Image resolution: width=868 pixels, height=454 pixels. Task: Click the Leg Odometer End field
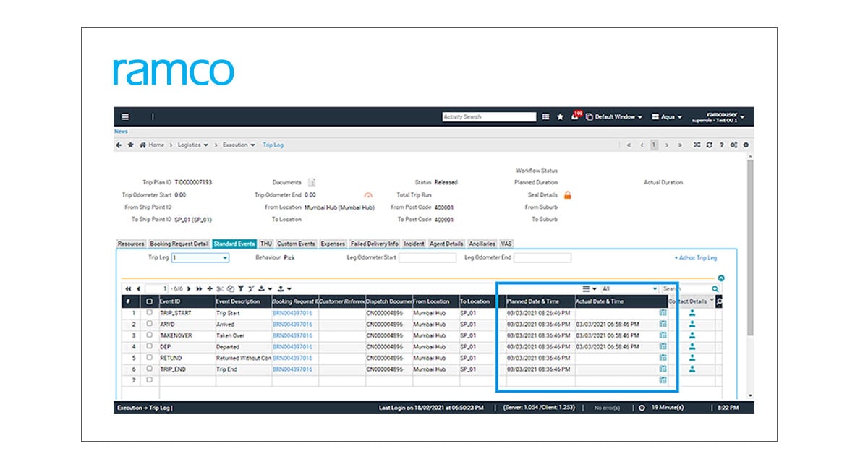pos(542,257)
